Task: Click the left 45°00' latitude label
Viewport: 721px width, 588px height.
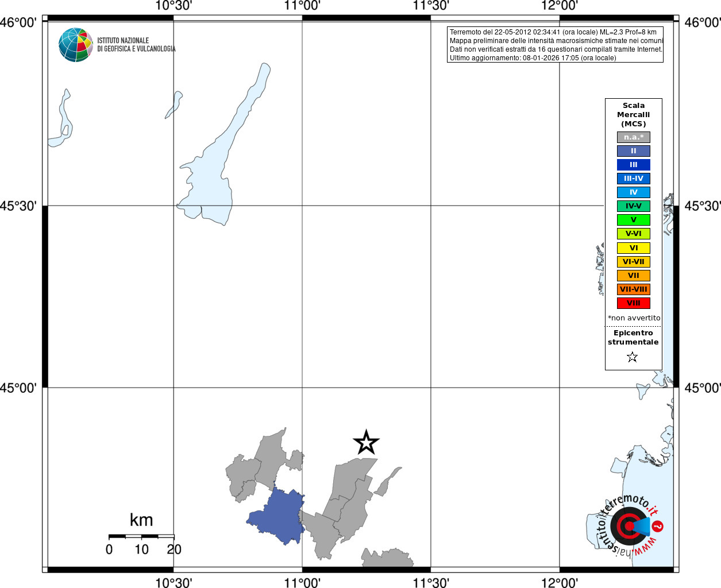Action: coord(18,388)
